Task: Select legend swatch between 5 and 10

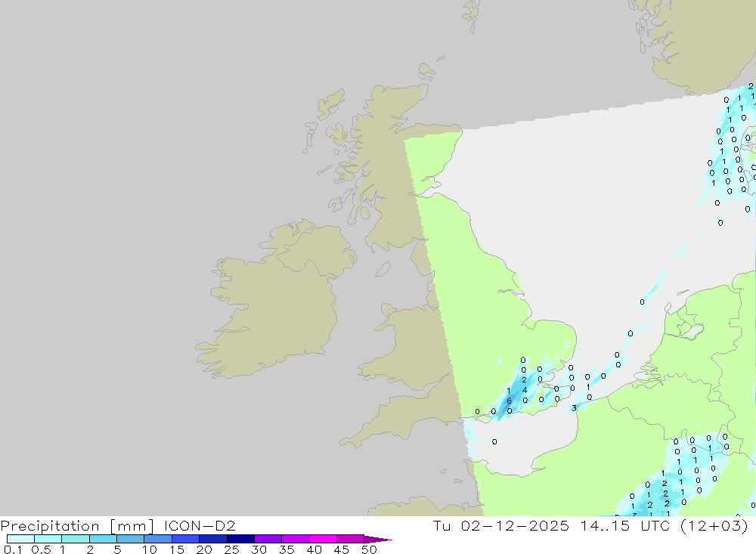Action: (x=131, y=539)
